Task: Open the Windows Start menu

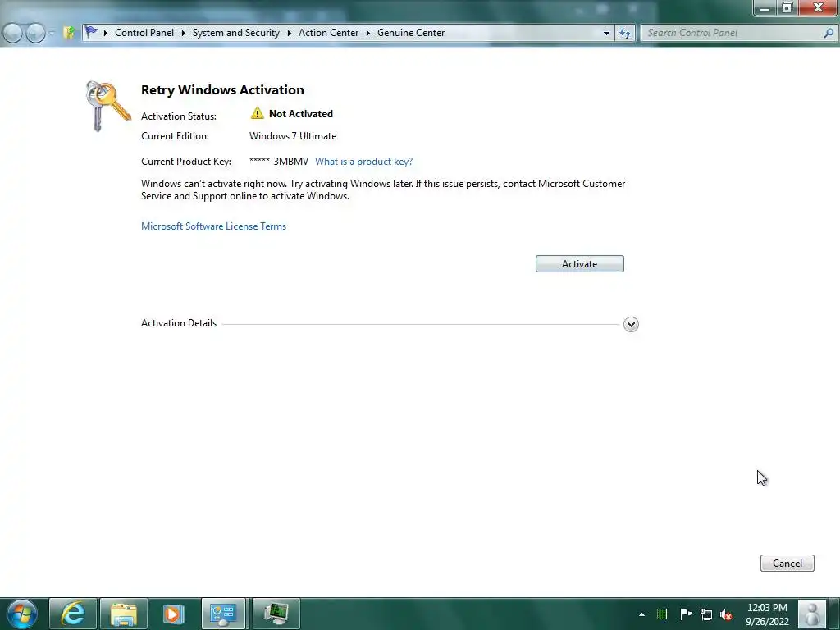Action: (22, 614)
